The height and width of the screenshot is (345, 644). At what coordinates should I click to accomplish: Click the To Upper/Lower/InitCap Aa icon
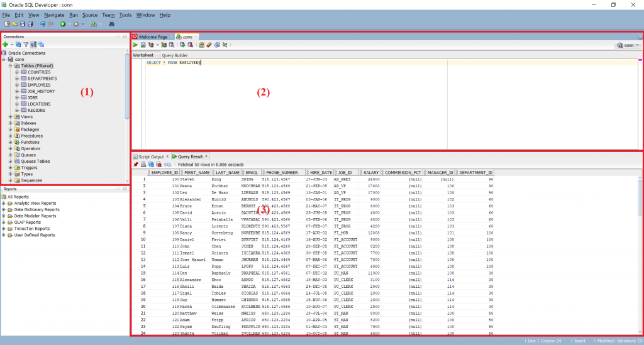[x=225, y=45]
